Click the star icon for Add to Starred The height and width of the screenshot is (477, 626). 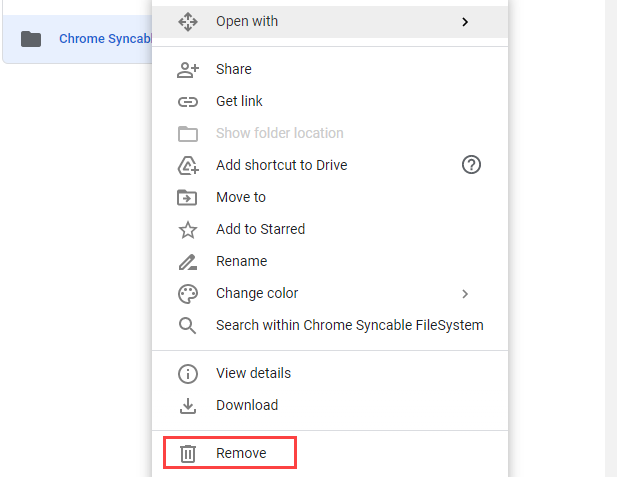(x=188, y=230)
